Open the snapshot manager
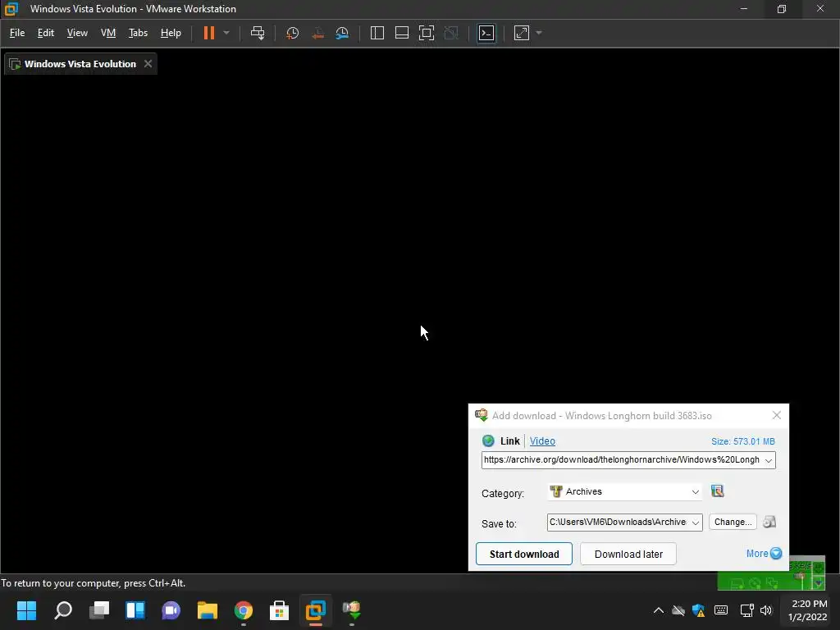This screenshot has width=840, height=630. coord(342,33)
